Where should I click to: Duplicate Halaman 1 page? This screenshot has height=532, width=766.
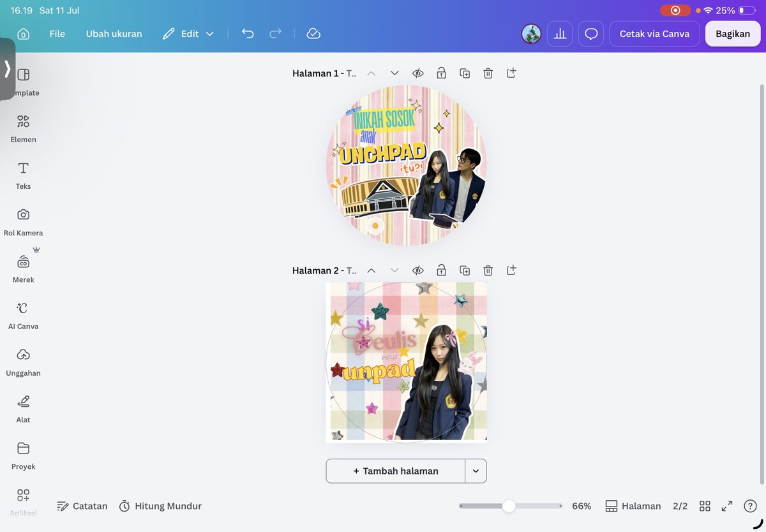pyautogui.click(x=465, y=73)
